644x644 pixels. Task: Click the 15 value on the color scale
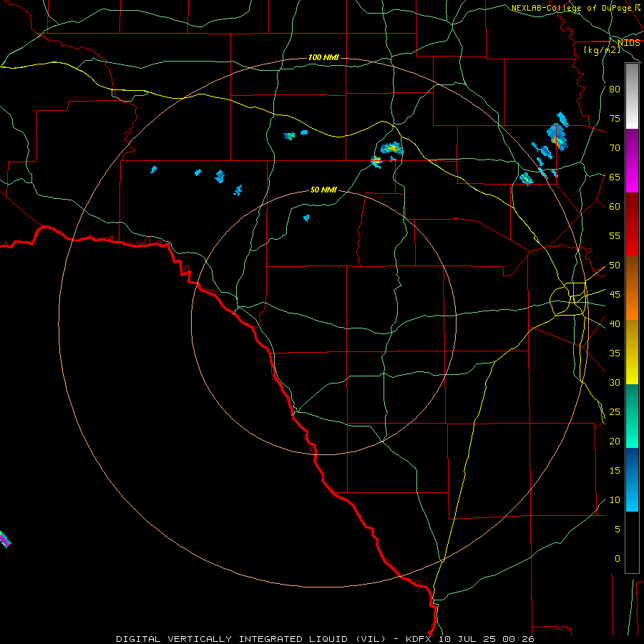[x=615, y=471]
